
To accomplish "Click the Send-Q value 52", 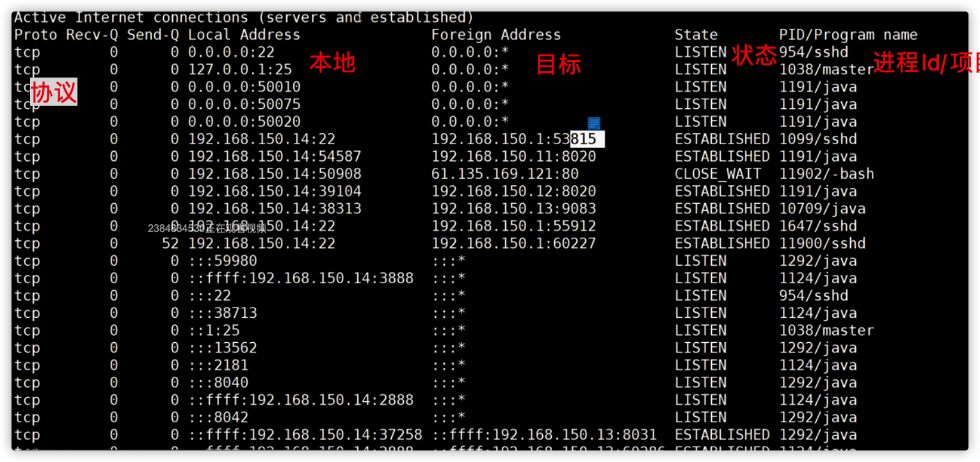I will click(x=170, y=243).
